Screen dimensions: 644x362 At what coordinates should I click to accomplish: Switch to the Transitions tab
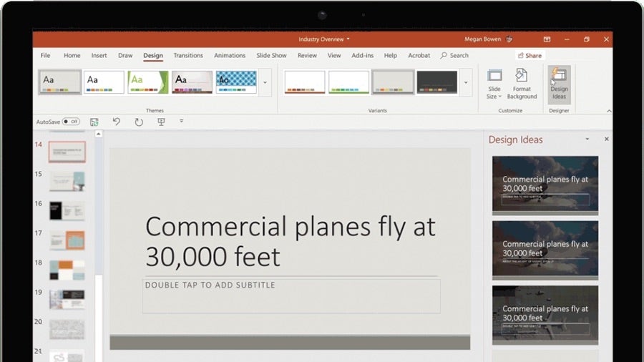188,55
